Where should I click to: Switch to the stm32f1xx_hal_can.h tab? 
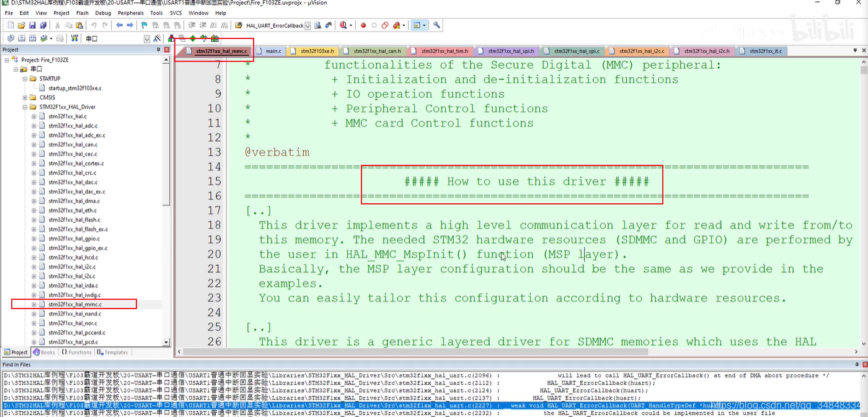pyautogui.click(x=374, y=51)
